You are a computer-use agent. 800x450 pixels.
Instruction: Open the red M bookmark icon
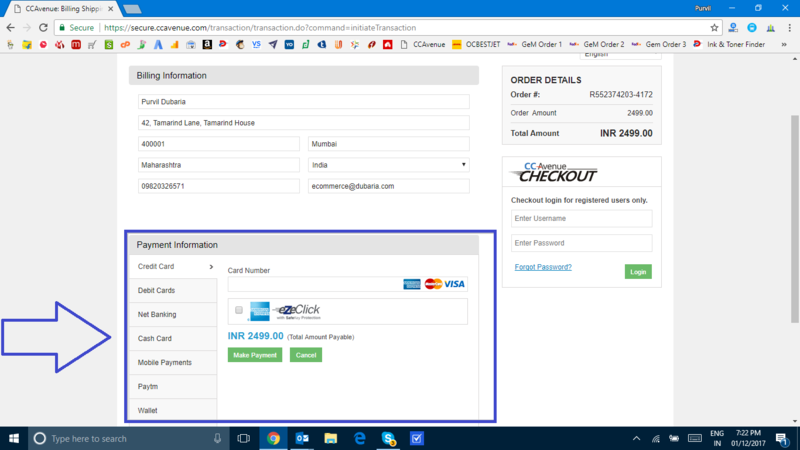[76, 45]
